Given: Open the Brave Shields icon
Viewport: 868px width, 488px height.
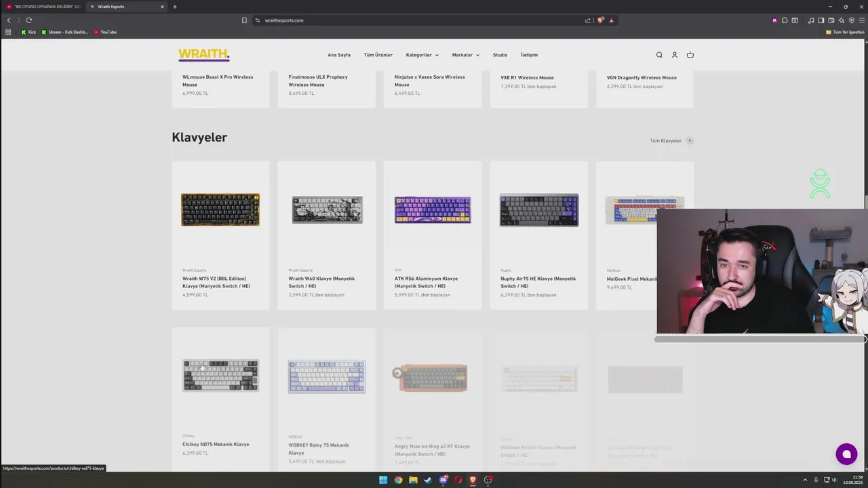Looking at the screenshot, I should click(600, 20).
